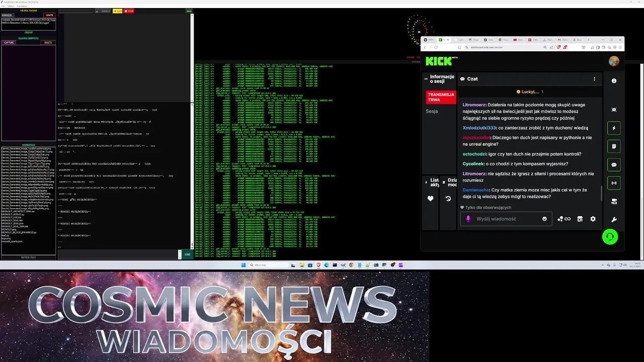Click the wrench tools icon in Kick sidebar
This screenshot has width=644, height=362.
pos(614,220)
